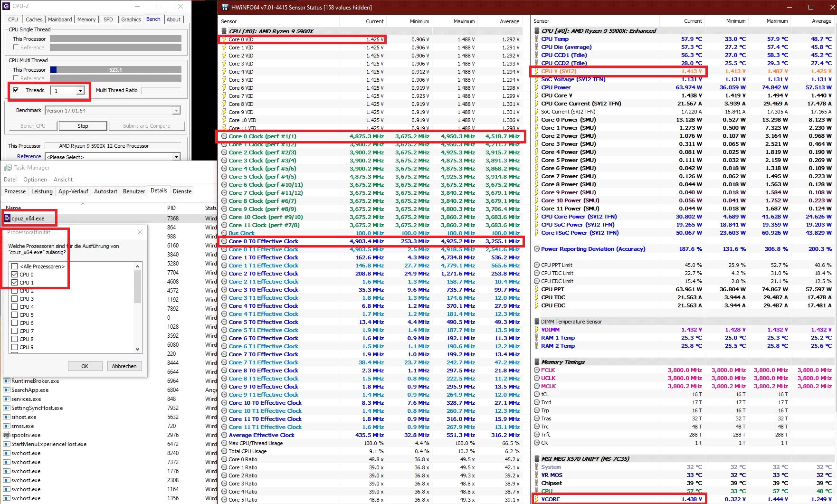This screenshot has width=837, height=504.
Task: Open the Reference <Please Select> dropdown
Action: (176, 157)
